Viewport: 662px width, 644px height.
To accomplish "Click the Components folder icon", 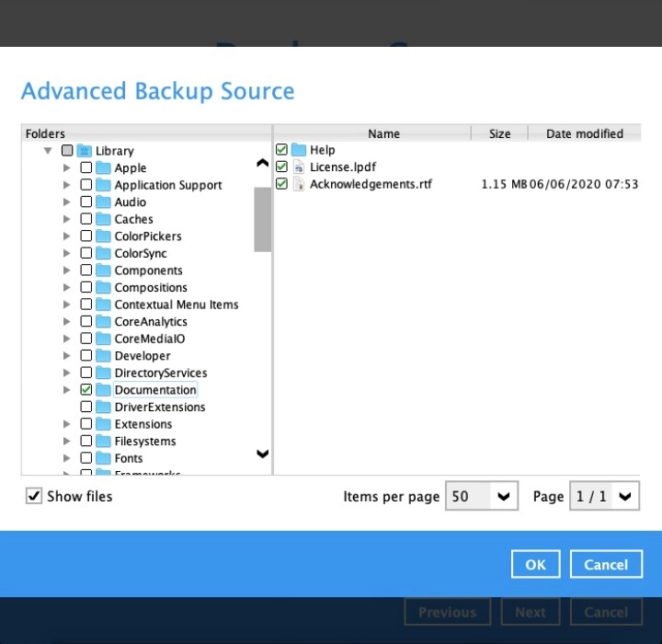I will point(103,270).
